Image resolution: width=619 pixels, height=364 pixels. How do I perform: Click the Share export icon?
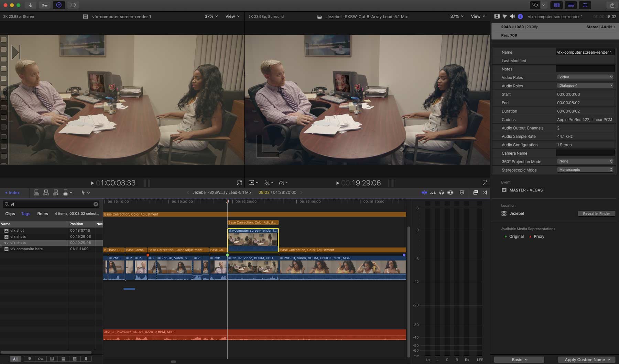click(x=612, y=5)
